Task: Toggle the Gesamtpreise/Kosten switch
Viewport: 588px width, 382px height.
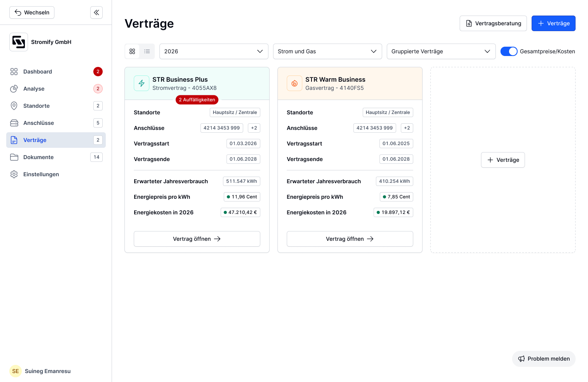Action: click(509, 51)
